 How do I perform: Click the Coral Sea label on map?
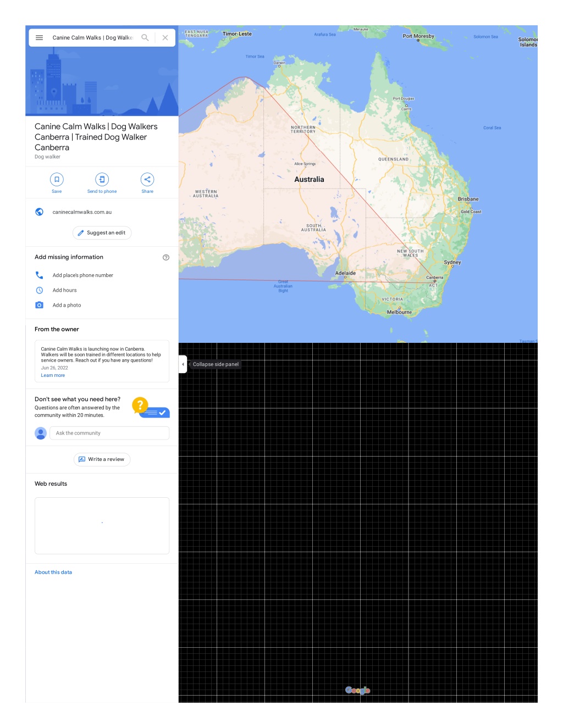tap(492, 128)
